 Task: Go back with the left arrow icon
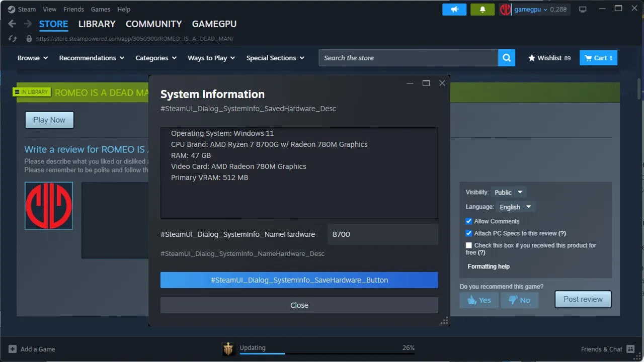12,24
